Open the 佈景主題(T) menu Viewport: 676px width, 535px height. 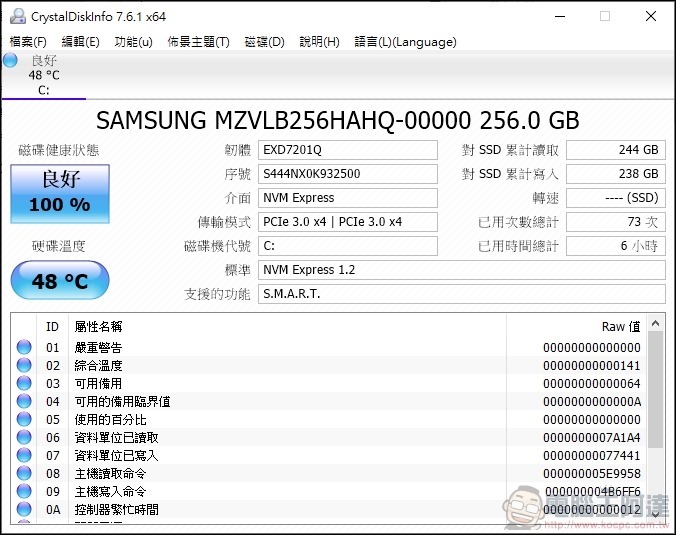(x=198, y=42)
